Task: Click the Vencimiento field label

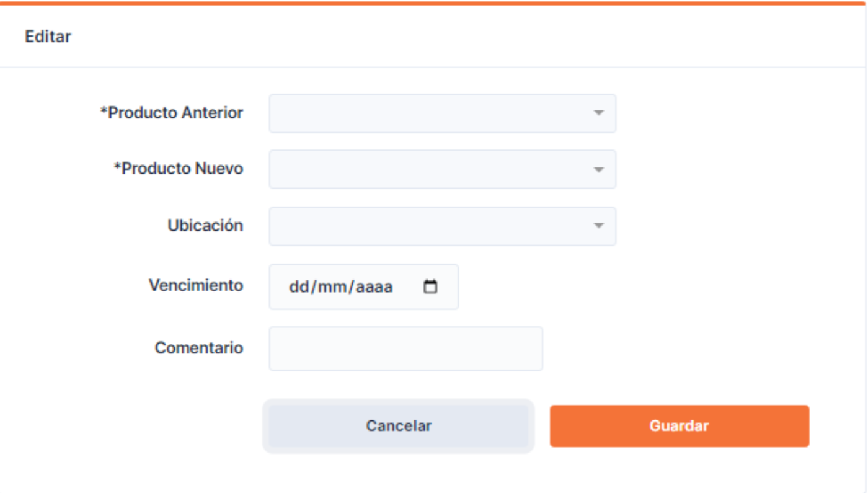Action: 196,285
